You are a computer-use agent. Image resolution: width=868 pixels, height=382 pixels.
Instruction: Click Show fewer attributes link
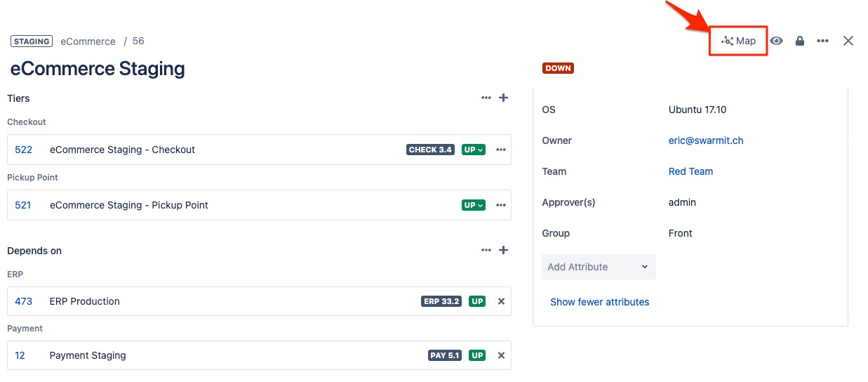(x=599, y=302)
